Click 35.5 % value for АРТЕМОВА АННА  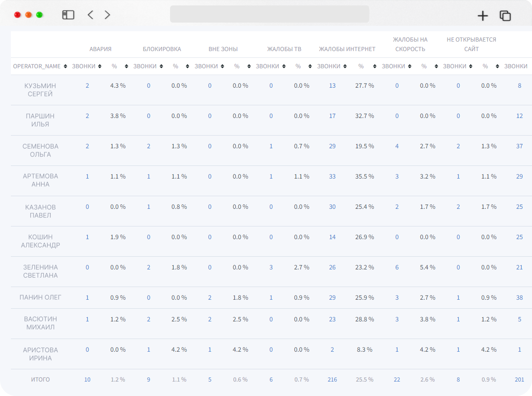click(365, 177)
